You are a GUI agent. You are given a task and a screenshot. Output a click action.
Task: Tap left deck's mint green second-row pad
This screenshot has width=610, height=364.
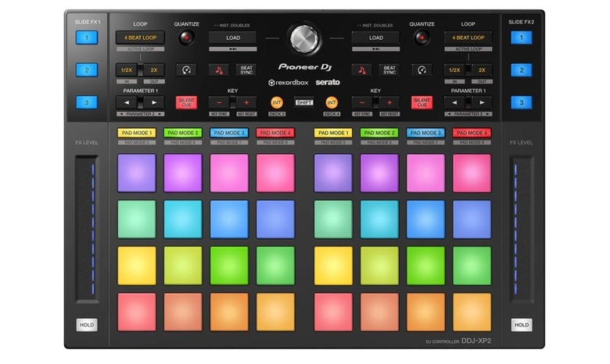(137, 219)
